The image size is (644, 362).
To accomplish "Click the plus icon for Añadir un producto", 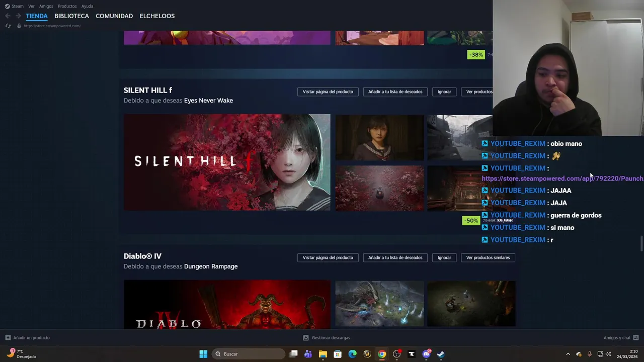I will (x=8, y=338).
